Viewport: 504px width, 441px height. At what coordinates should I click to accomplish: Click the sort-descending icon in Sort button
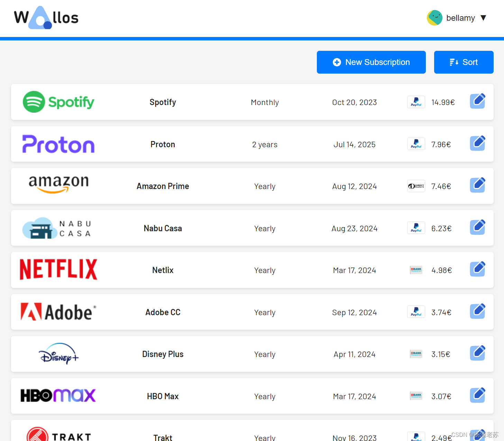click(x=454, y=62)
